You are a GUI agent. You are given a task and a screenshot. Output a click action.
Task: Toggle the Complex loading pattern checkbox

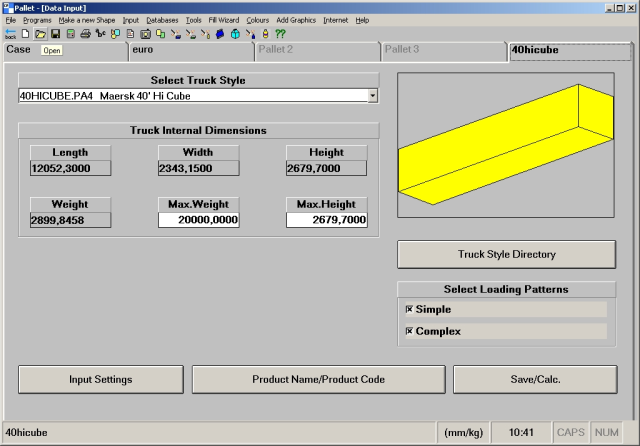[409, 331]
